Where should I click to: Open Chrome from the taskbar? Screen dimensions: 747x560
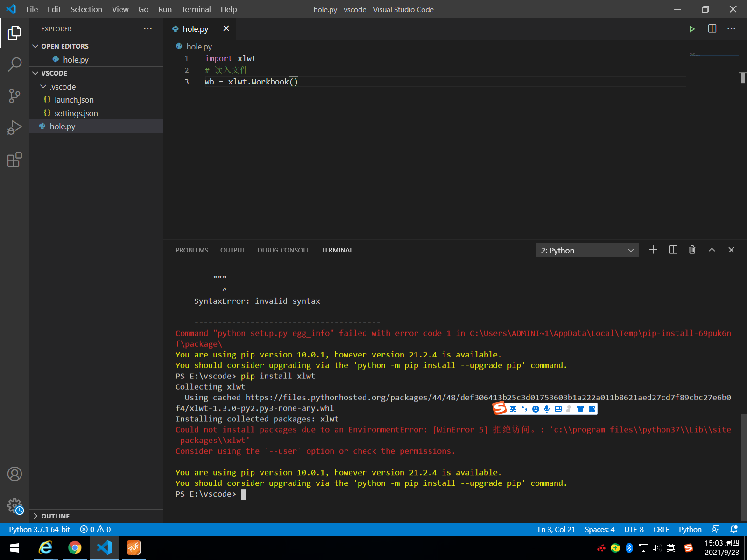click(x=75, y=548)
